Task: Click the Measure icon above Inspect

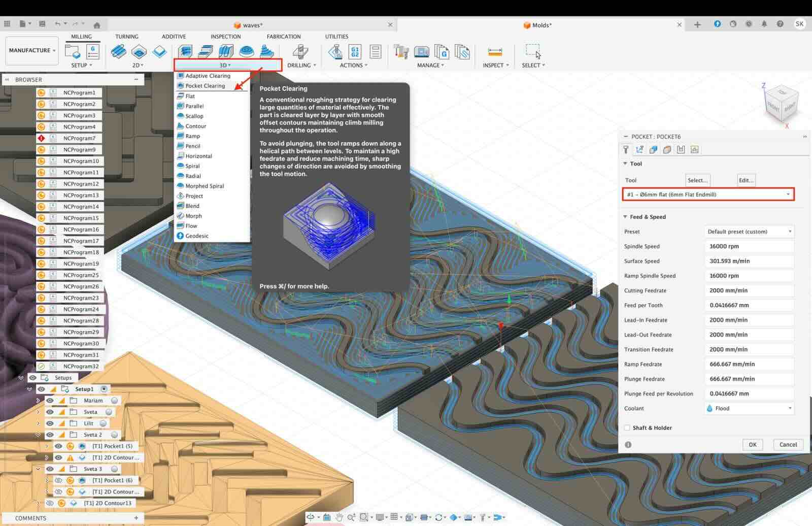Action: click(x=494, y=52)
